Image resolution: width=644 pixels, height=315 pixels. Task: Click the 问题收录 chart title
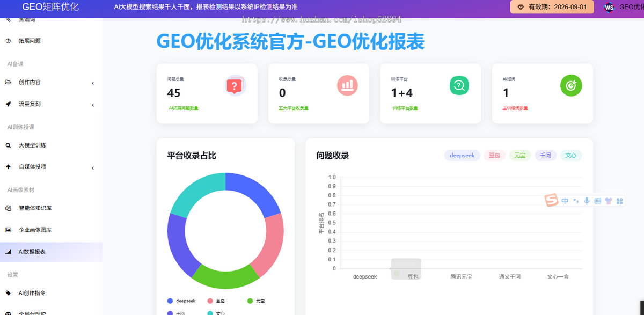coord(333,156)
